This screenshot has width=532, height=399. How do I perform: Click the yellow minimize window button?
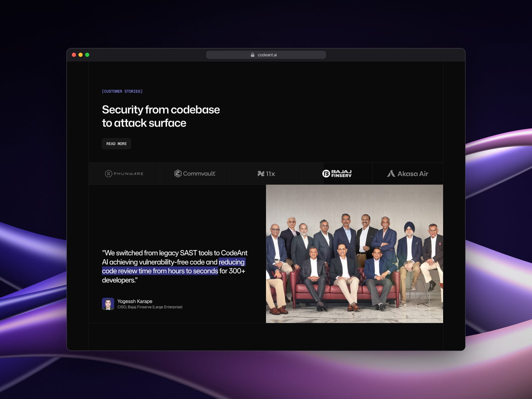80,55
